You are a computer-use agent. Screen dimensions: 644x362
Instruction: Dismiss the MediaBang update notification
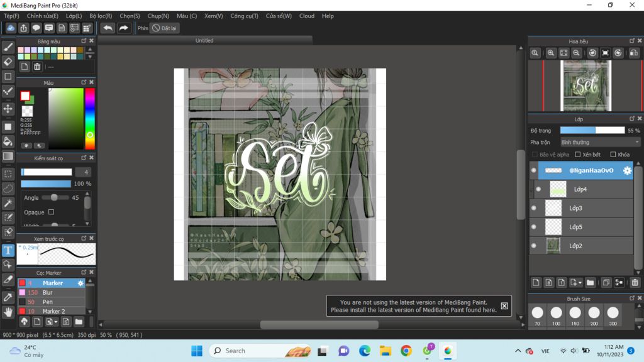[x=504, y=306]
